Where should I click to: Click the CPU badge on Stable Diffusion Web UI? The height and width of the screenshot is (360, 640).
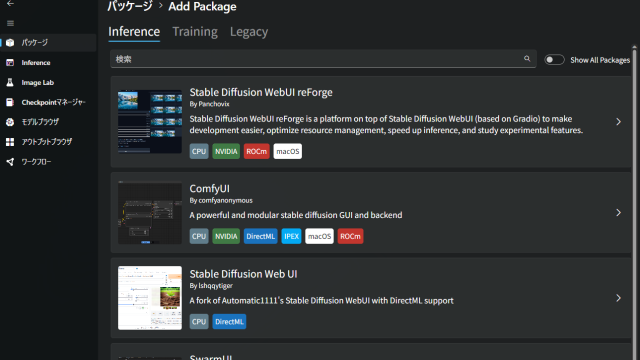[x=199, y=322]
